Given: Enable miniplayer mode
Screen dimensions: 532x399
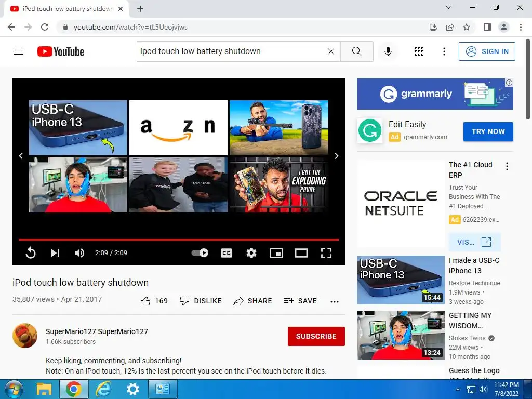Looking at the screenshot, I should click(276, 253).
